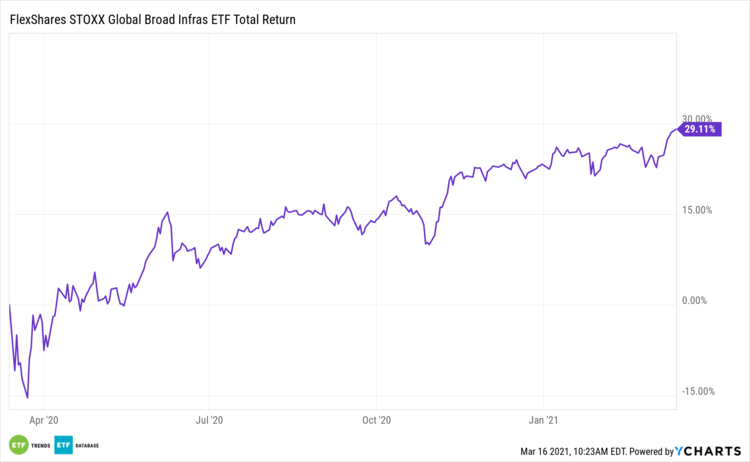This screenshot has height=462, width=750.
Task: Select the Jul '20 x-axis label
Action: 210,422
